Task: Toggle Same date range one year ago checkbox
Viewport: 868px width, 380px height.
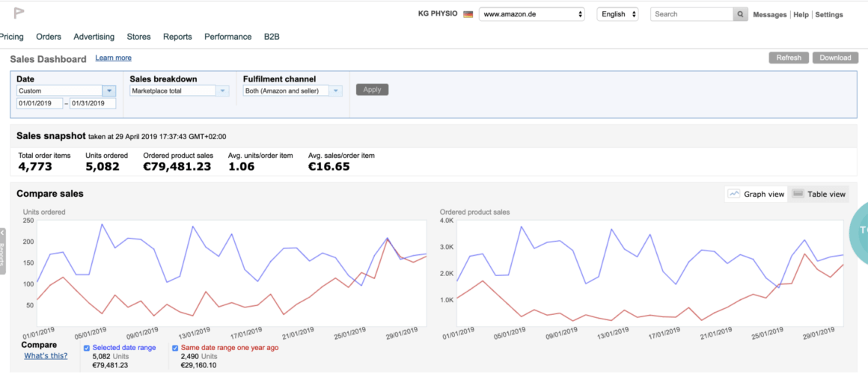Action: coord(175,348)
